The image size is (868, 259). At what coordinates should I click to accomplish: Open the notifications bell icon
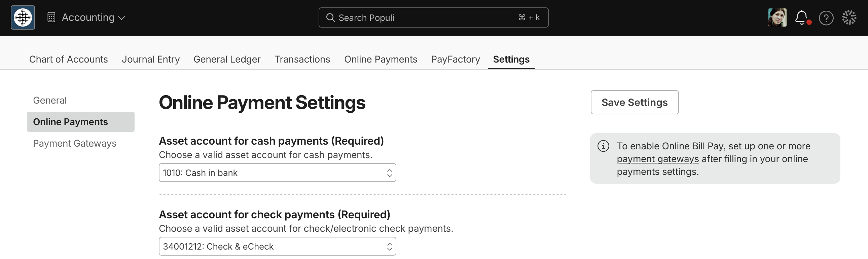(x=802, y=17)
